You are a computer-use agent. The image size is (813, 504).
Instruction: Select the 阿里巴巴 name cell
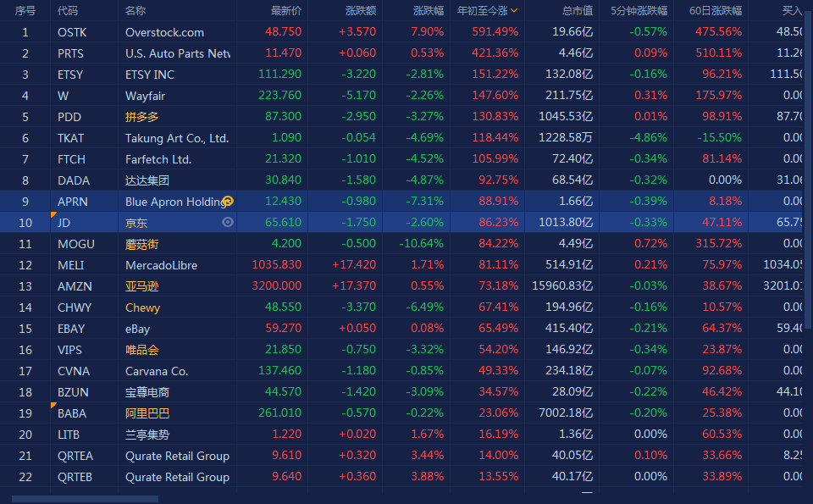147,413
